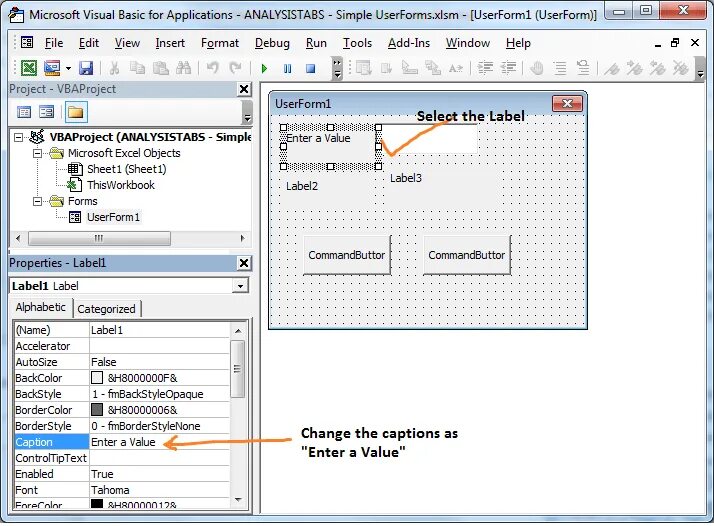Screen dimensions: 714x526
Task: Click the Parameter Info icon
Action: pyautogui.click(x=433, y=69)
